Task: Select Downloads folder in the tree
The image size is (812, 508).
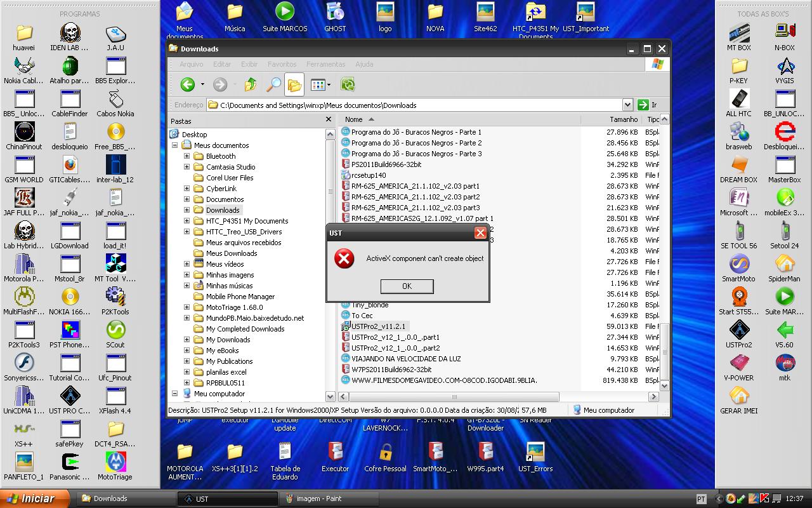Action: (223, 210)
